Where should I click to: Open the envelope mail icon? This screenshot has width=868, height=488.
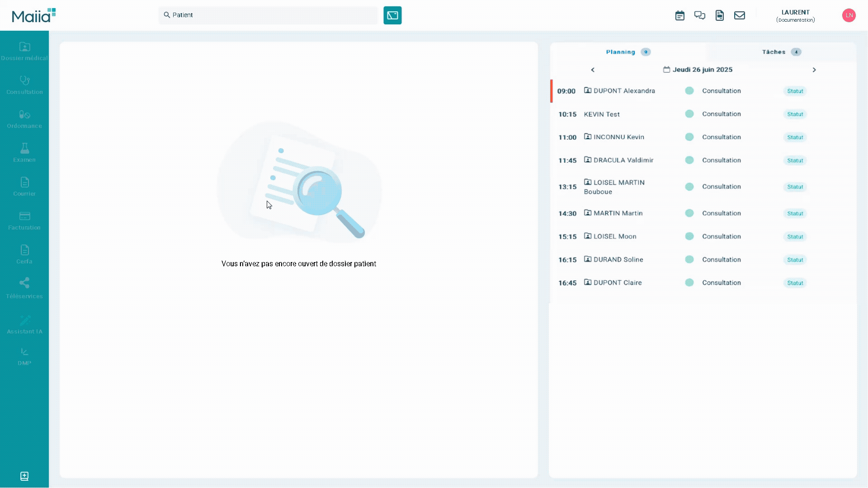(739, 15)
